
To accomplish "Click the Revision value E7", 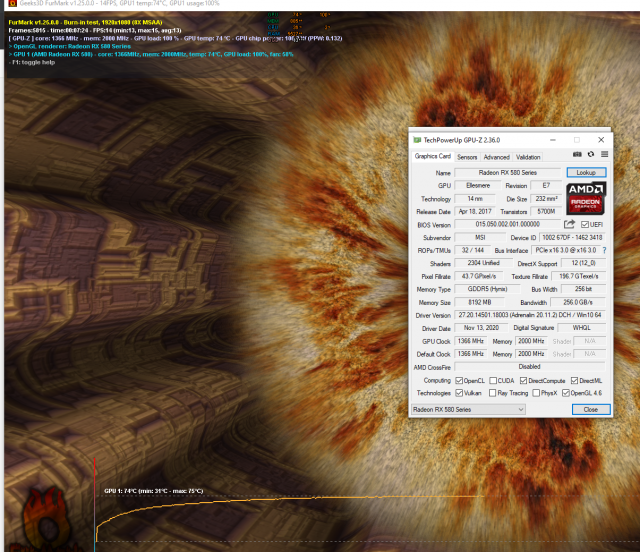I will pos(546,185).
